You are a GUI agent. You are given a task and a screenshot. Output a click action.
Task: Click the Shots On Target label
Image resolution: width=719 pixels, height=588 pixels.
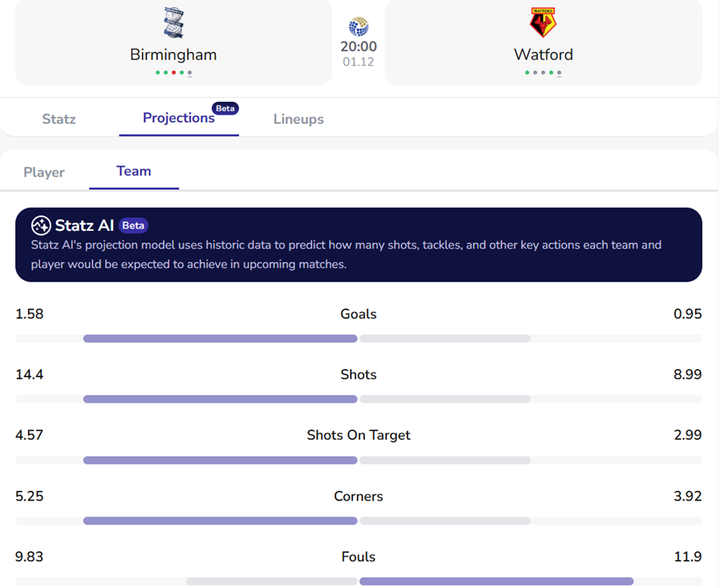(358, 435)
